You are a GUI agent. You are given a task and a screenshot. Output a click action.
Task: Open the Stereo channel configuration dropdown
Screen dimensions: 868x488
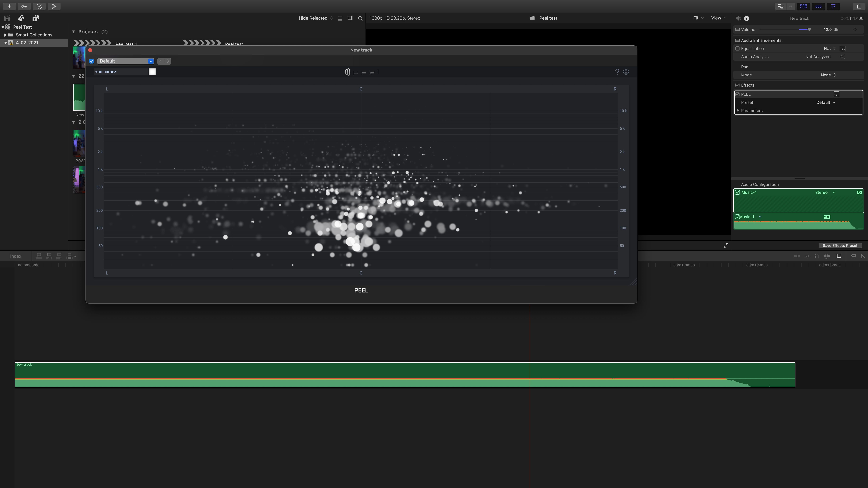825,192
